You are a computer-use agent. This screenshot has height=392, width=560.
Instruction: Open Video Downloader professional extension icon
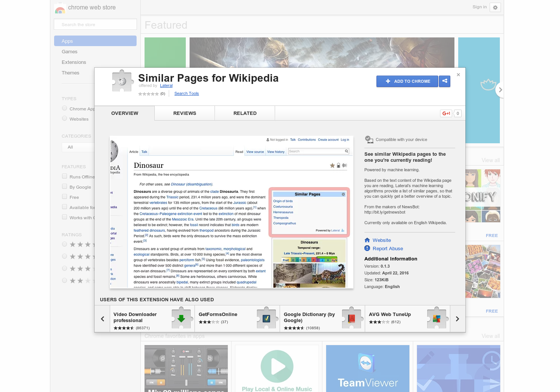tap(182, 318)
